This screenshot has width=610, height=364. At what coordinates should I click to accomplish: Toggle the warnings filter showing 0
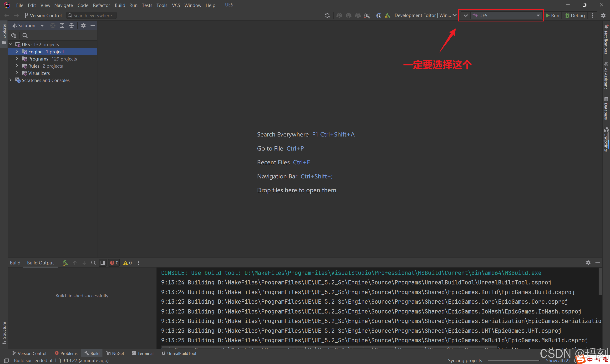coord(127,263)
